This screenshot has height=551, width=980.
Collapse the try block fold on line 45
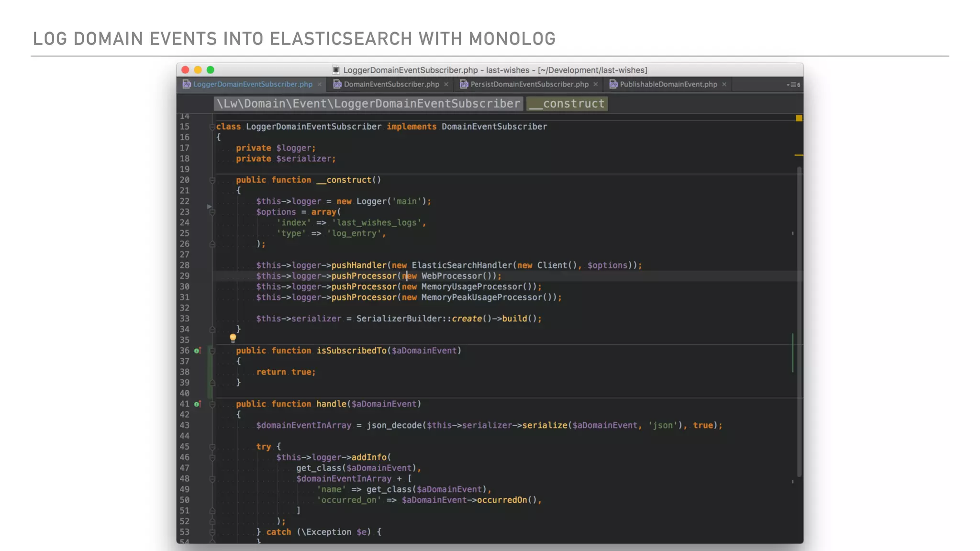point(212,447)
